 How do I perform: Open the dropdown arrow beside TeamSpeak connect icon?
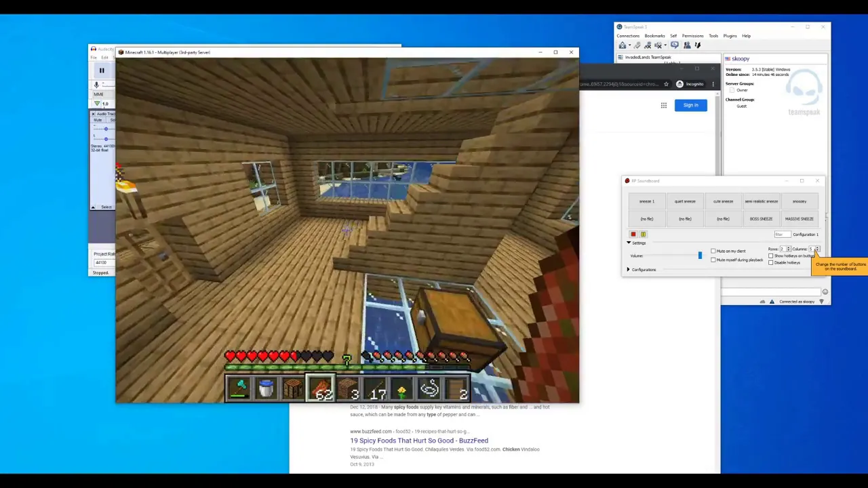630,45
